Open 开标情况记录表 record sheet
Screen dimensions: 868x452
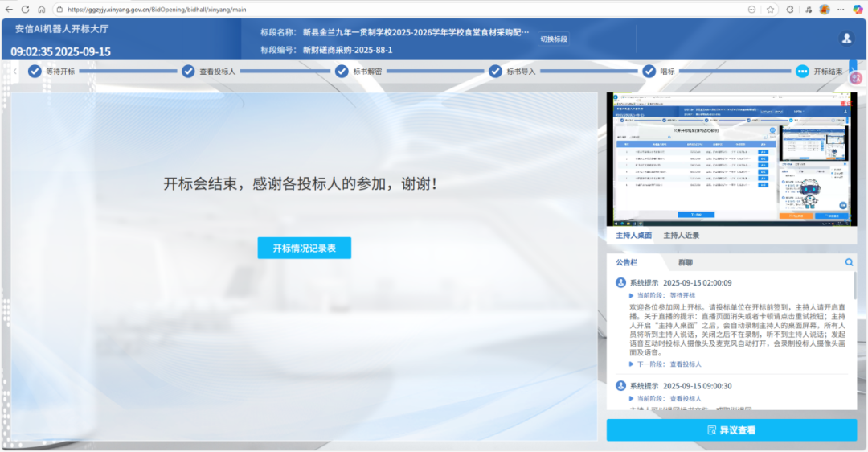click(304, 249)
